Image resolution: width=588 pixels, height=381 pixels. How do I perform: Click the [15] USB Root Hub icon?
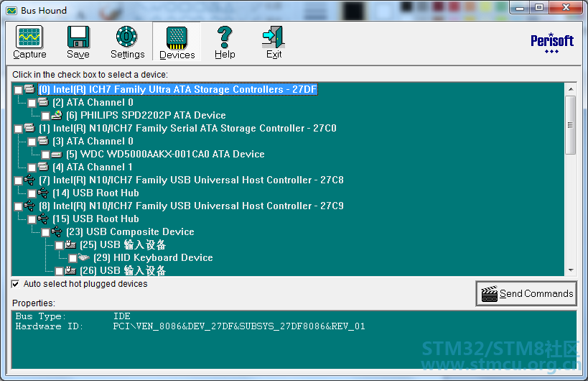tap(43, 219)
